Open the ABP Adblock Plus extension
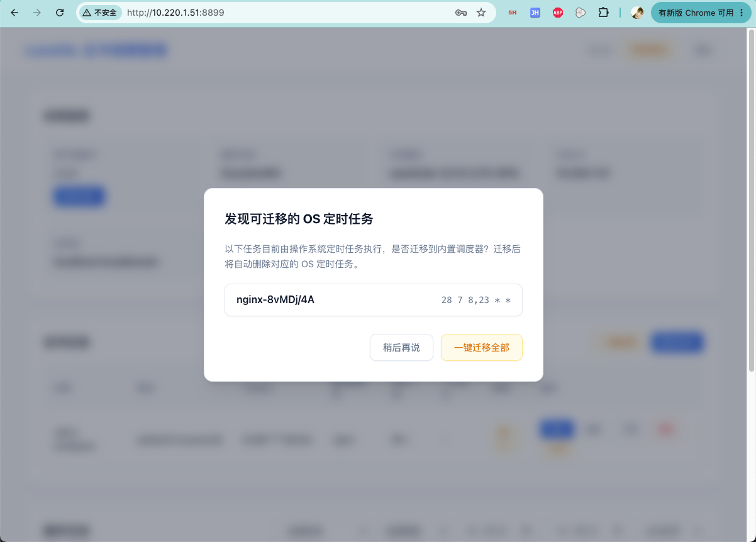756x542 pixels. [558, 13]
